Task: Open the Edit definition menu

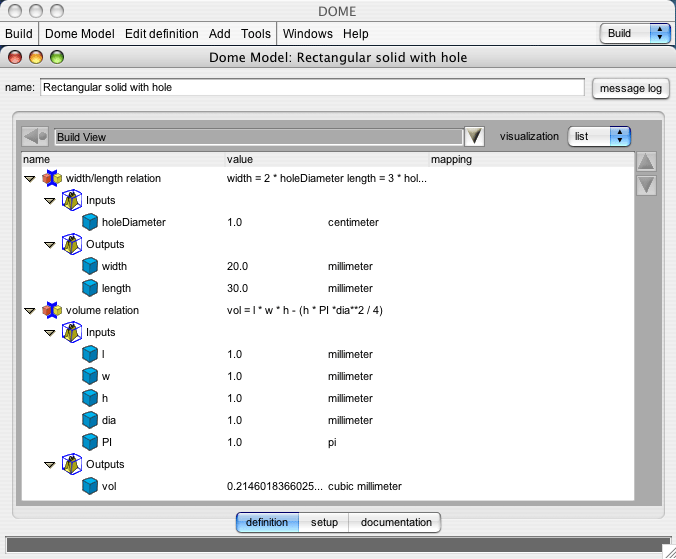Action: (x=162, y=34)
